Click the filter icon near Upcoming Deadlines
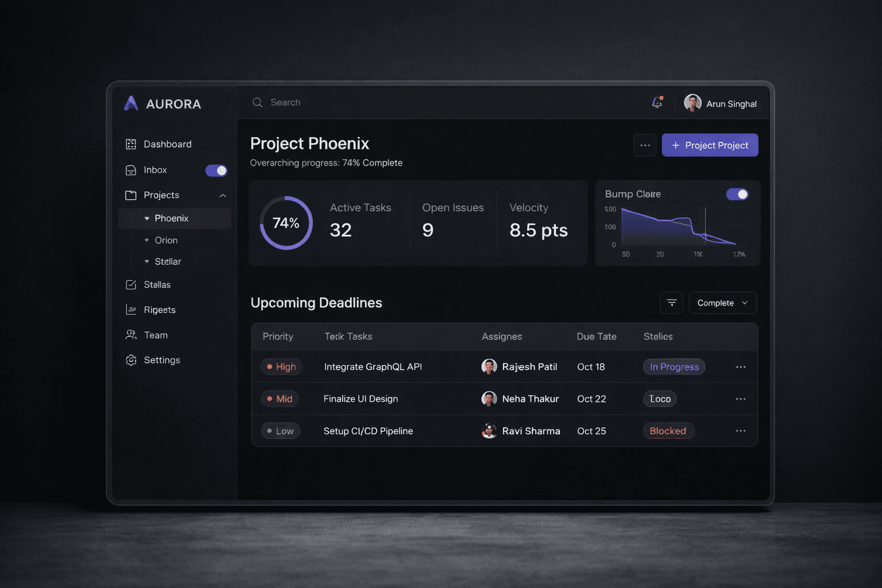This screenshot has height=588, width=882. (x=671, y=303)
